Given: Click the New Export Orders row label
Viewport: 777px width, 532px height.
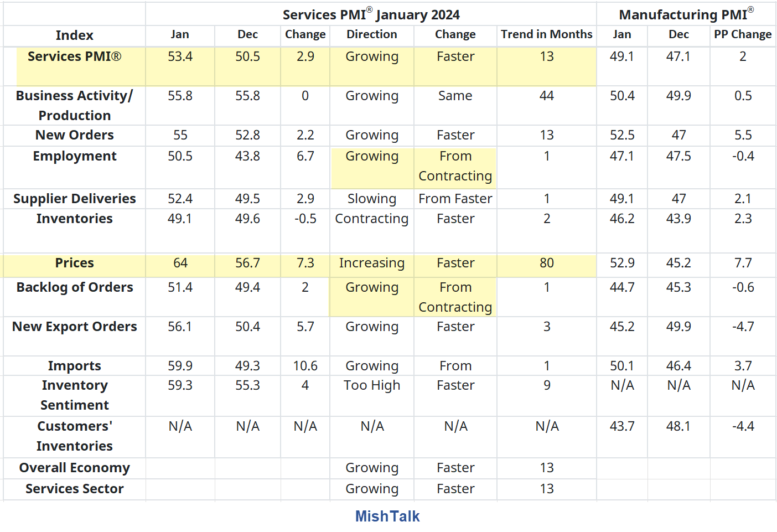Looking at the screenshot, I should coord(74,327).
